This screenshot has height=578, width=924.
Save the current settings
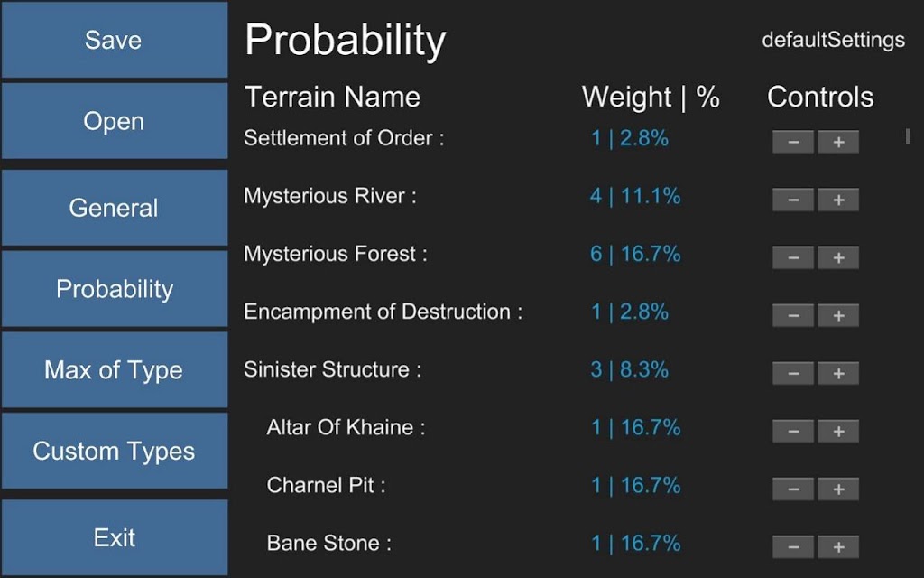115,40
